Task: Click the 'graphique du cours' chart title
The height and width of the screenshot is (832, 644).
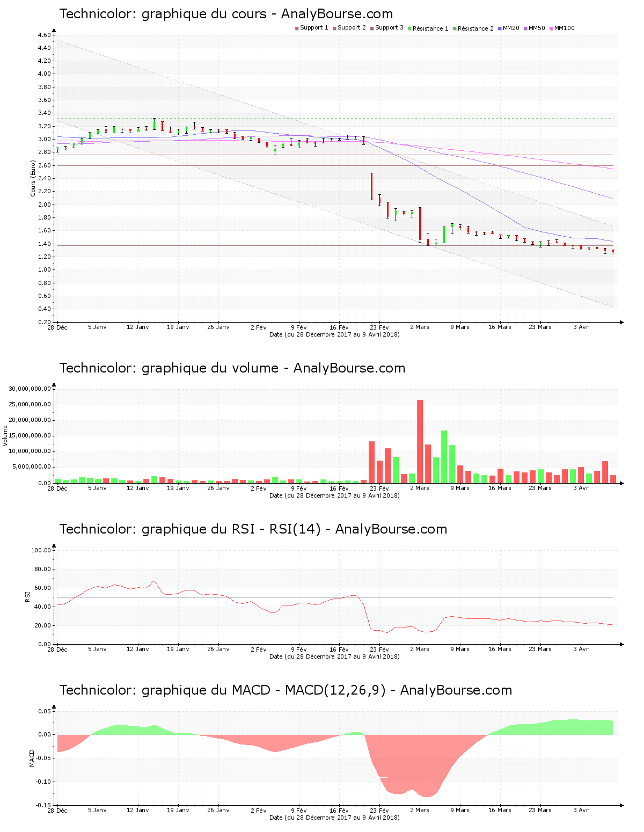Action: click(226, 14)
